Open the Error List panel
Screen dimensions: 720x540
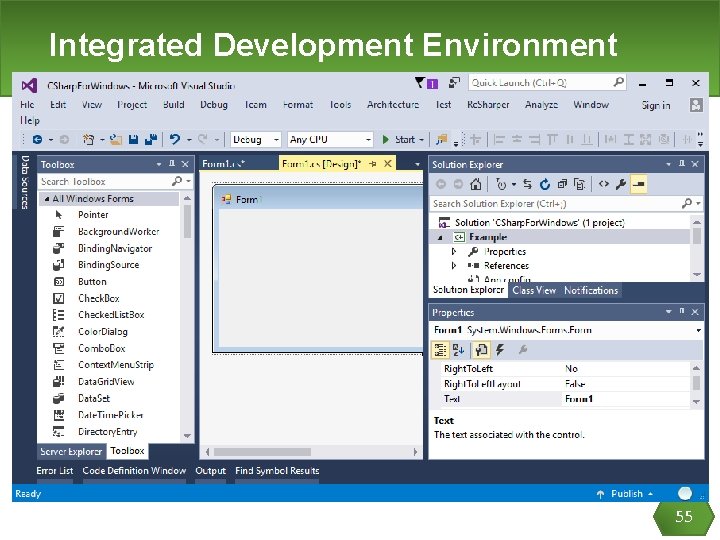coord(55,471)
